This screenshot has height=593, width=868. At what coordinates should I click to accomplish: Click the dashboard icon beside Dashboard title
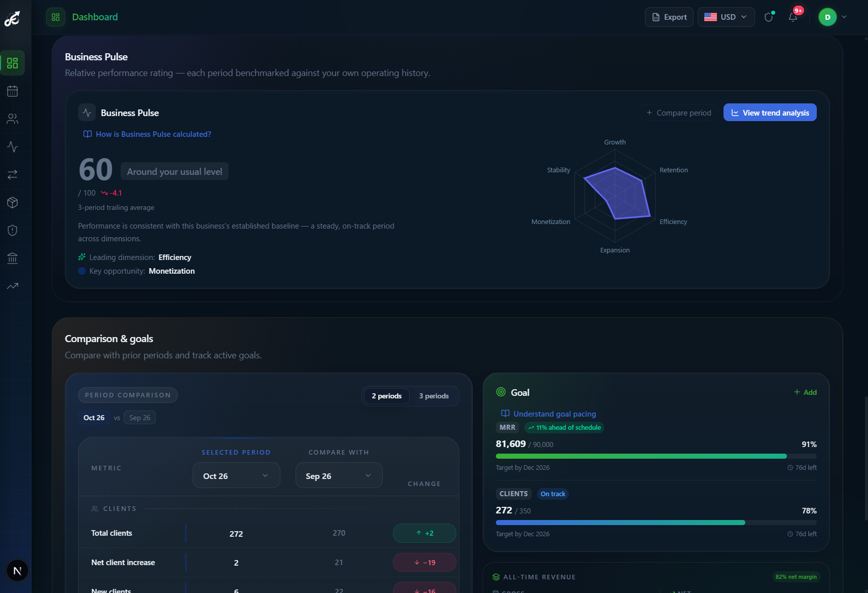(x=56, y=17)
